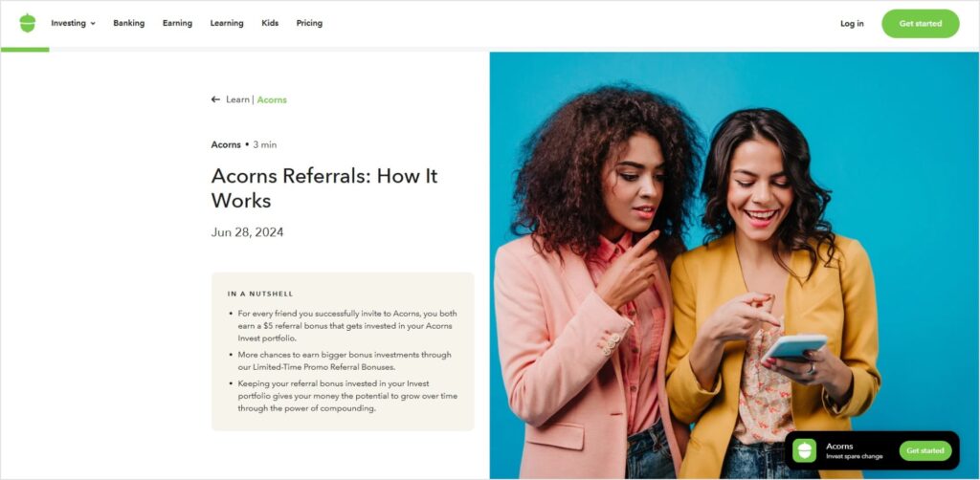Open the green Acorns breadcrumb link

pos(272,99)
